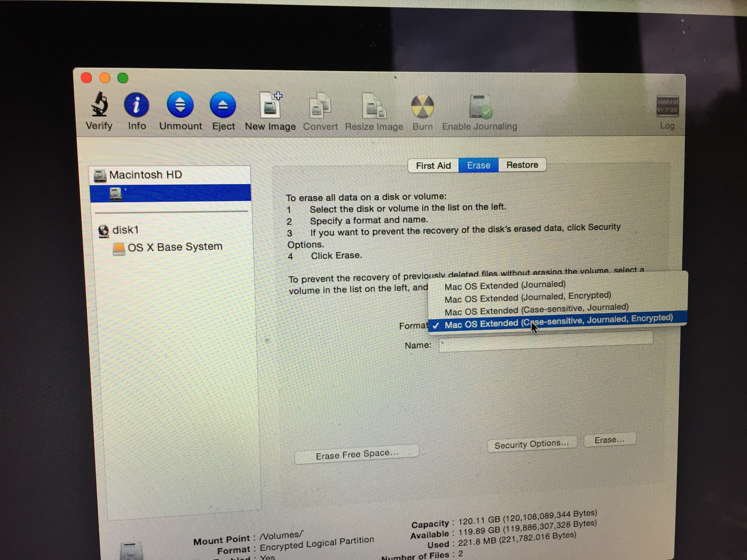Create a New Image from the toolbar
This screenshot has height=560, width=747.
(271, 105)
